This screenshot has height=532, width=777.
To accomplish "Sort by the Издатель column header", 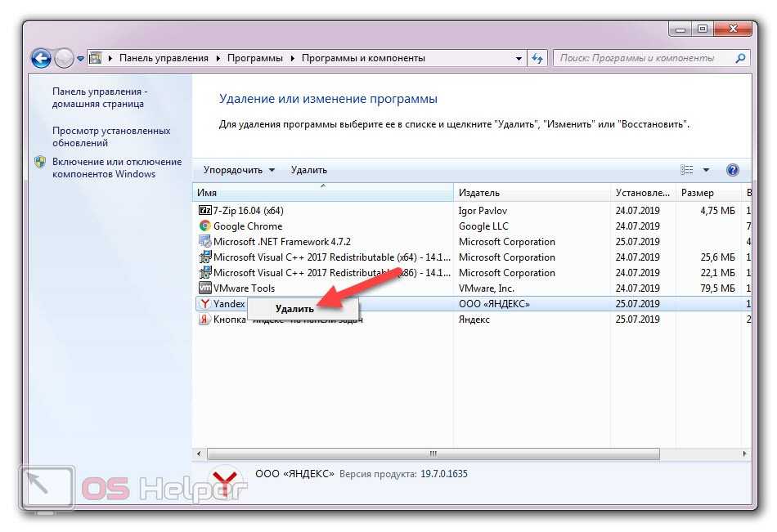I will [479, 193].
